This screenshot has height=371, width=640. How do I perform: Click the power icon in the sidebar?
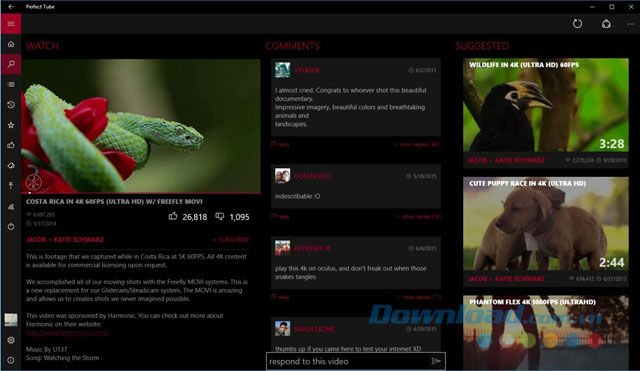coord(11,227)
